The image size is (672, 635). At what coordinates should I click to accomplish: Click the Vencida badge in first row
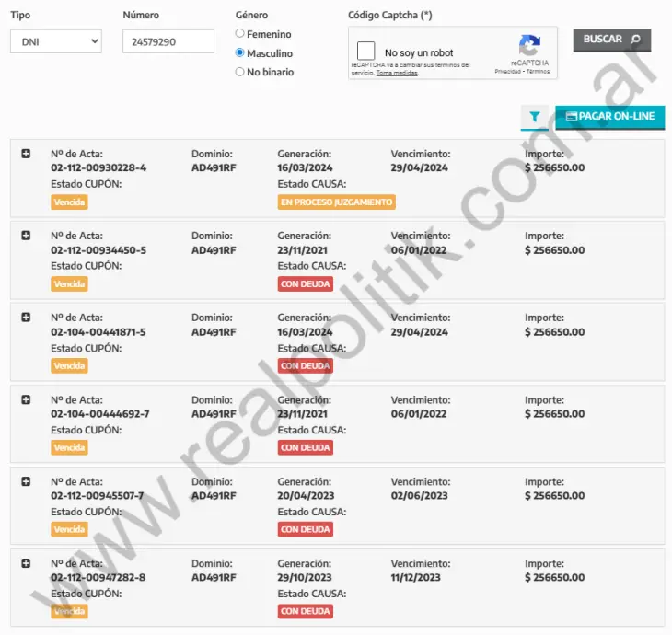click(69, 202)
